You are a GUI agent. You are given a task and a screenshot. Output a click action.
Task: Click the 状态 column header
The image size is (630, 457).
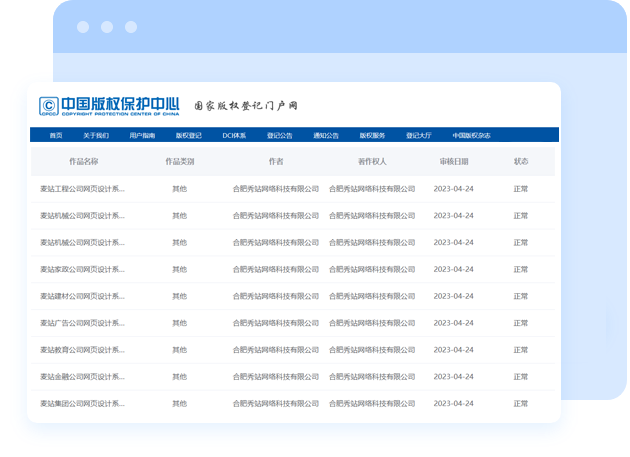[x=521, y=161]
